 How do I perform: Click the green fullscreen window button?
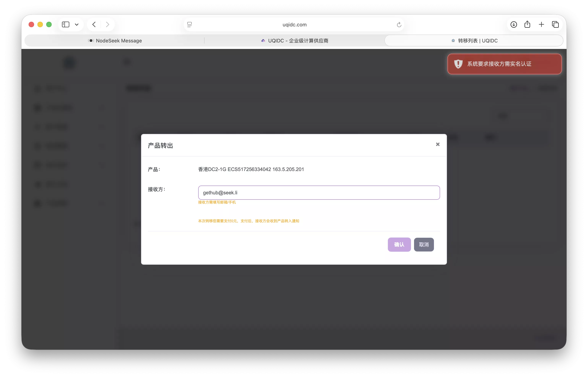49,24
